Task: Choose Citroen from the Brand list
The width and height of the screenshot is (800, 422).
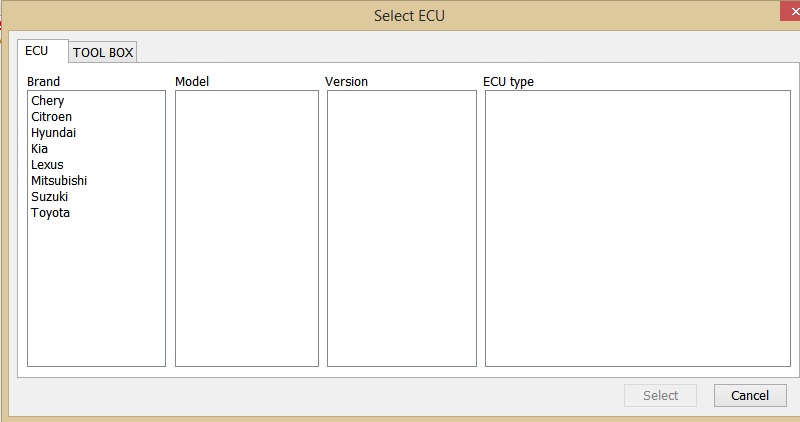Action: click(51, 117)
